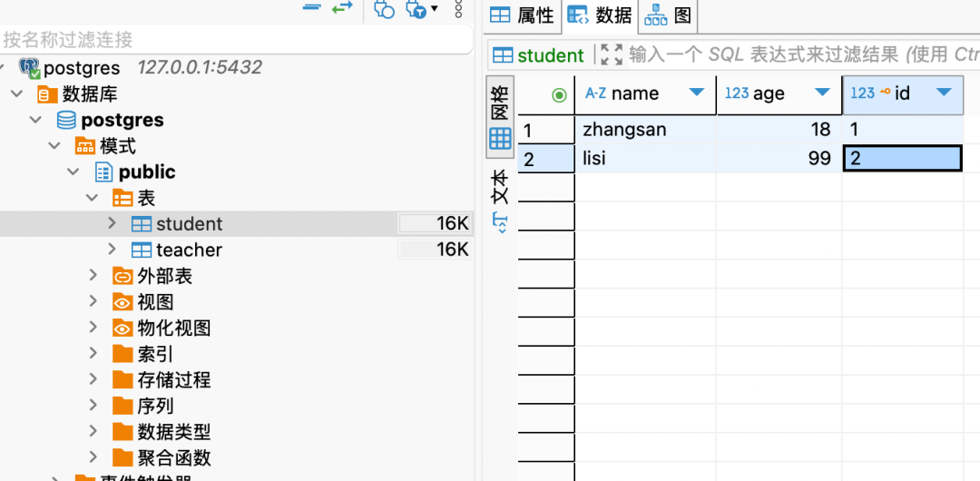Select the 存储过程 folder in tree
This screenshot has width=980, height=481.
pos(173,380)
